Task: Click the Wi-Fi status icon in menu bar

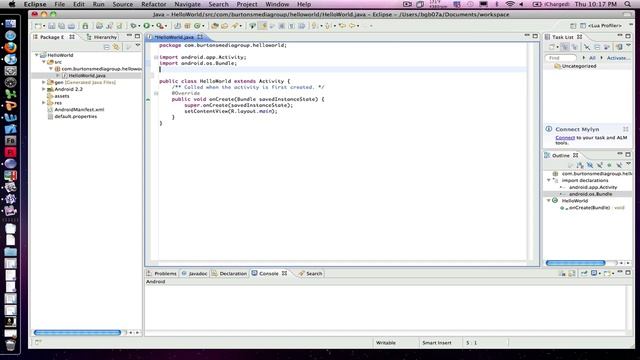Action: coord(510,4)
